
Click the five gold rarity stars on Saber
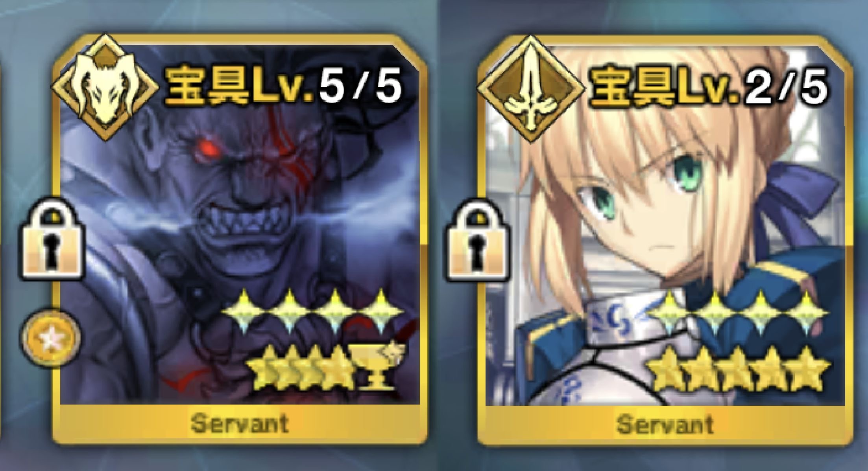(736, 370)
